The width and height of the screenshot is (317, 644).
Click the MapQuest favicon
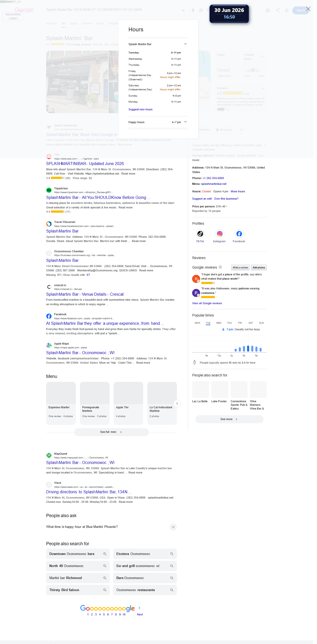coord(49,455)
